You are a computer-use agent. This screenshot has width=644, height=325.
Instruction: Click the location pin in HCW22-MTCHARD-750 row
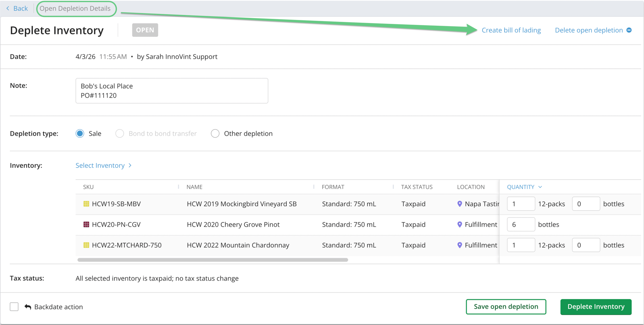pos(459,245)
